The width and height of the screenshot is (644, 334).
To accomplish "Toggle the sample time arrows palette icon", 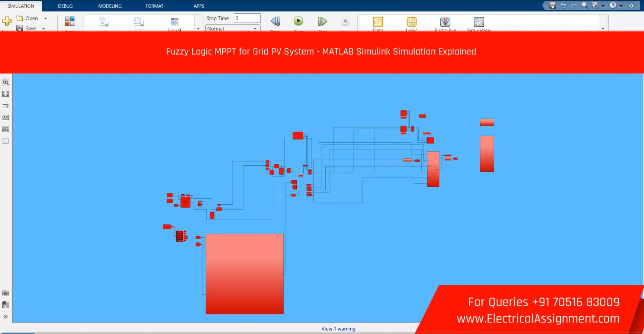I will pos(6,106).
